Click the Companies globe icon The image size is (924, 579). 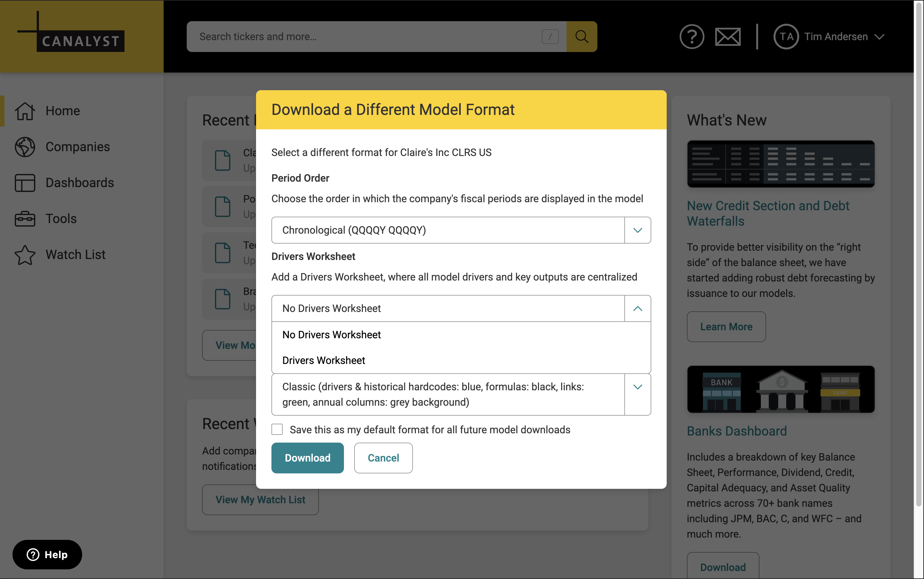24,147
